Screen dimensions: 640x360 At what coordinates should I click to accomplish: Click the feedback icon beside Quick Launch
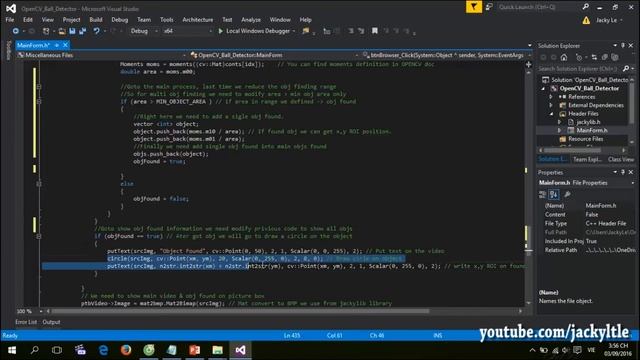pos(489,7)
